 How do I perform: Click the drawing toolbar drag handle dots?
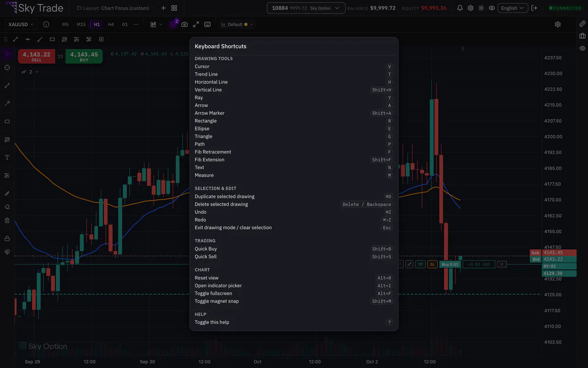click(x=6, y=39)
